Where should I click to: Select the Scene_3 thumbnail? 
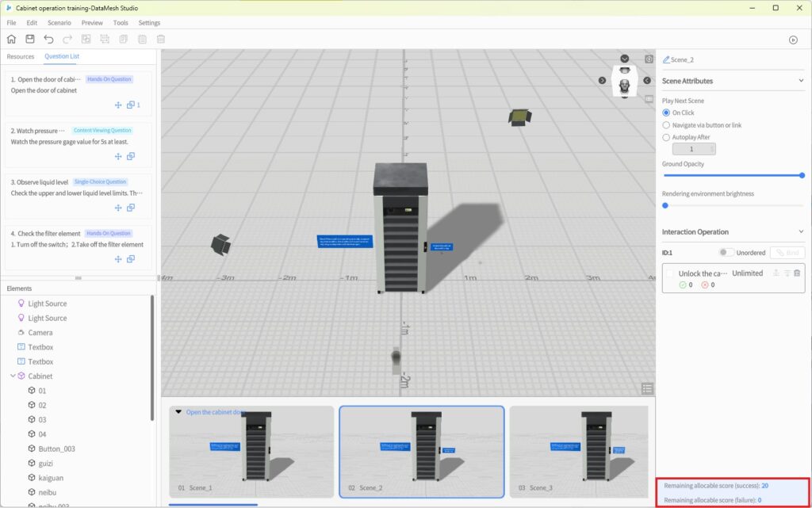(x=578, y=451)
